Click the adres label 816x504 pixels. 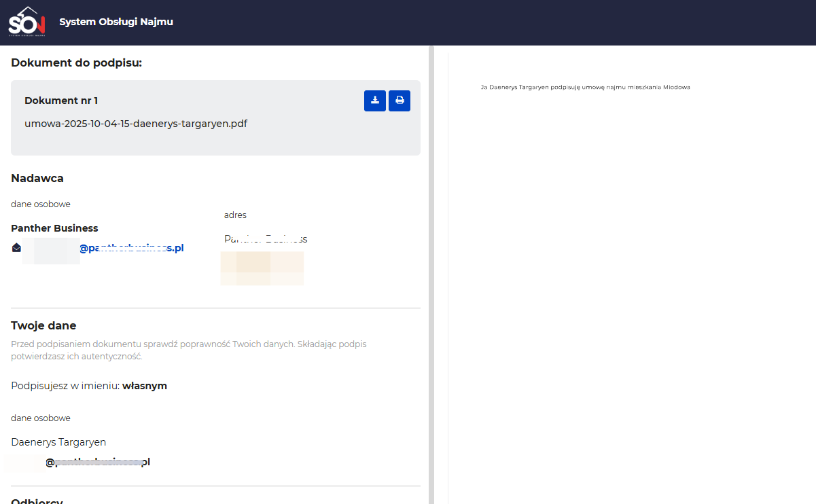pyautogui.click(x=235, y=215)
